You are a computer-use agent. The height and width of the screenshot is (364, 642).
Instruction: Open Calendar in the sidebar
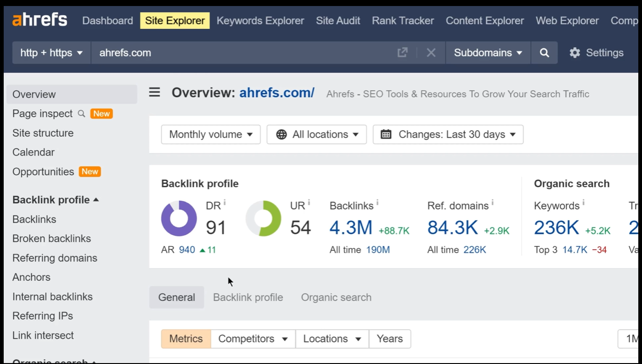pos(33,153)
